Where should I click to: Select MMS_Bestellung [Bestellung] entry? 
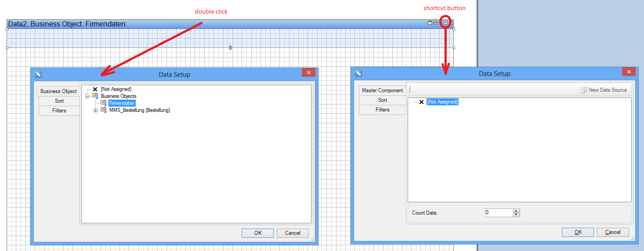pos(140,110)
